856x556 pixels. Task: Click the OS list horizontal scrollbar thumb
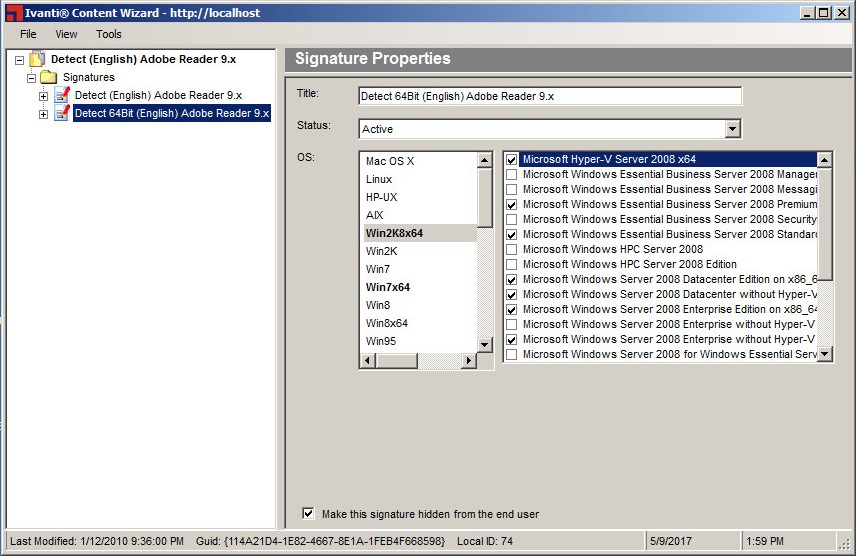396,360
